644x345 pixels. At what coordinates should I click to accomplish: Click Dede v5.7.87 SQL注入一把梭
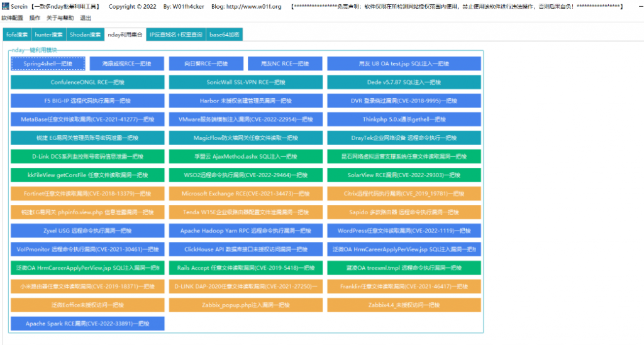(404, 82)
